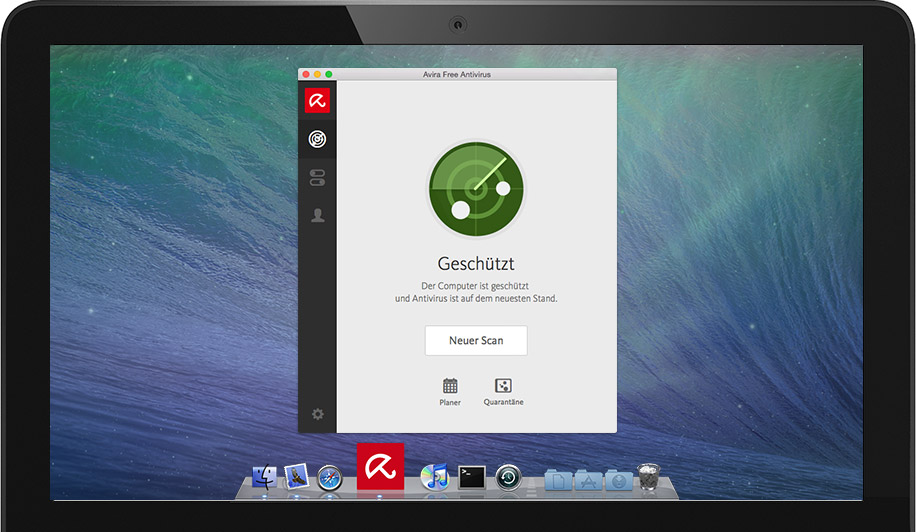Launch Safari compass in dock
Viewport: 916px width, 532px height.
(x=329, y=478)
